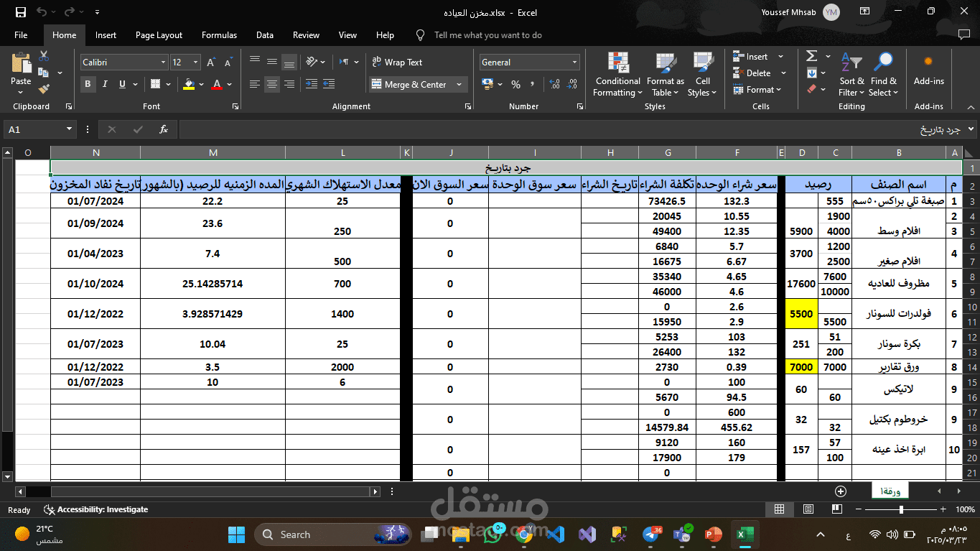Open the font name Calibri dropdown
This screenshot has height=551, width=980.
coord(163,62)
